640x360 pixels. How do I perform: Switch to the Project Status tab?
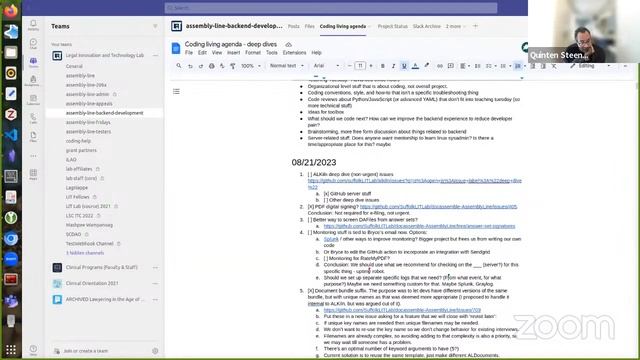pos(392,26)
